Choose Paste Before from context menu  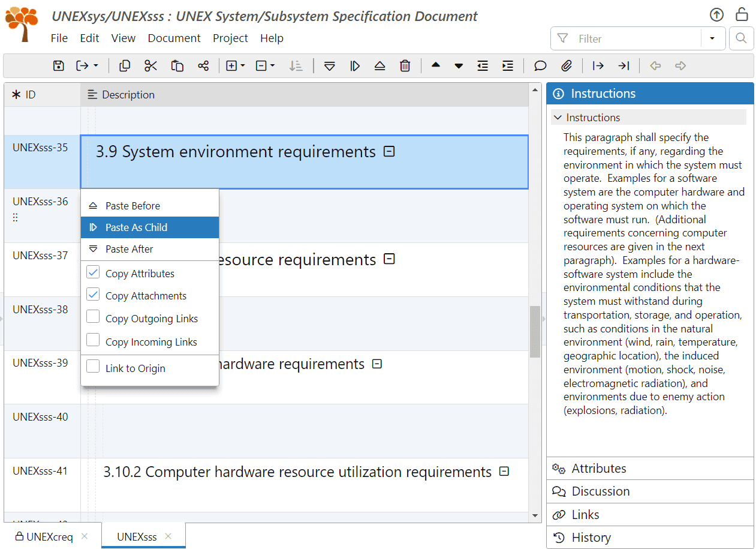tap(150, 206)
